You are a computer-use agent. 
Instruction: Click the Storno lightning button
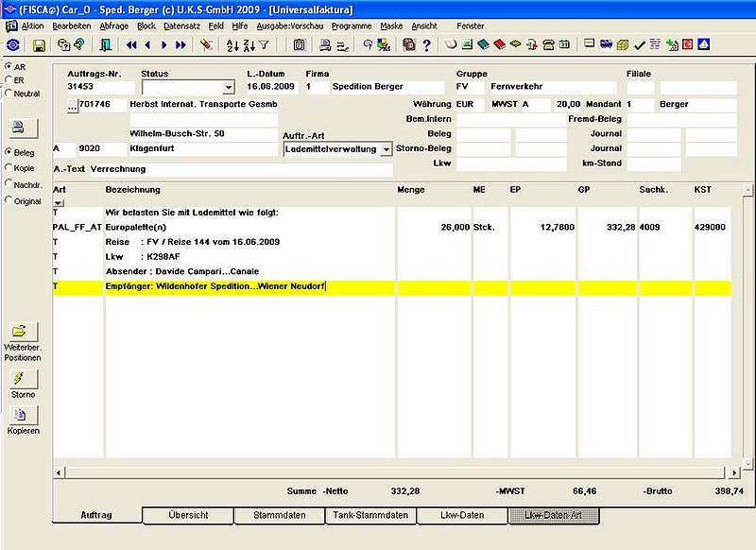point(23,379)
